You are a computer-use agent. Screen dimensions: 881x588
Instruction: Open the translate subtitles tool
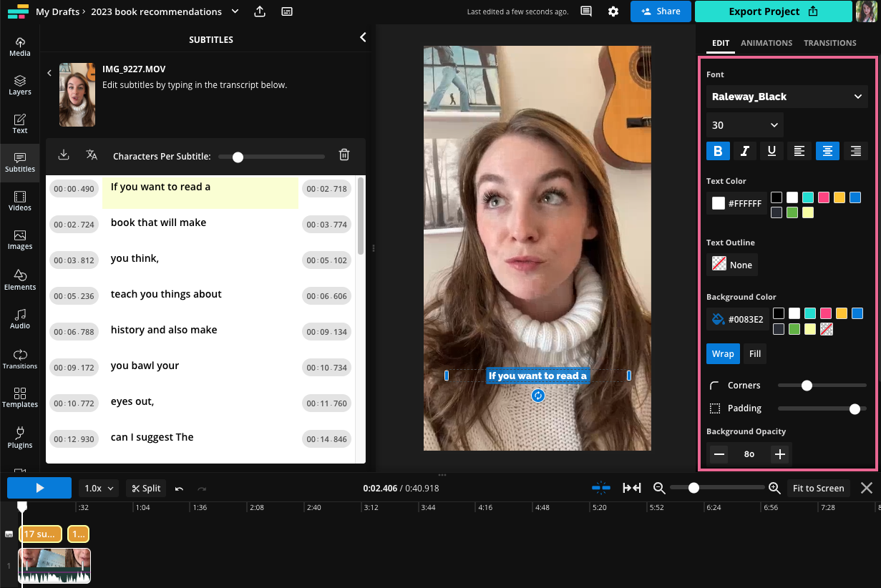(91, 155)
